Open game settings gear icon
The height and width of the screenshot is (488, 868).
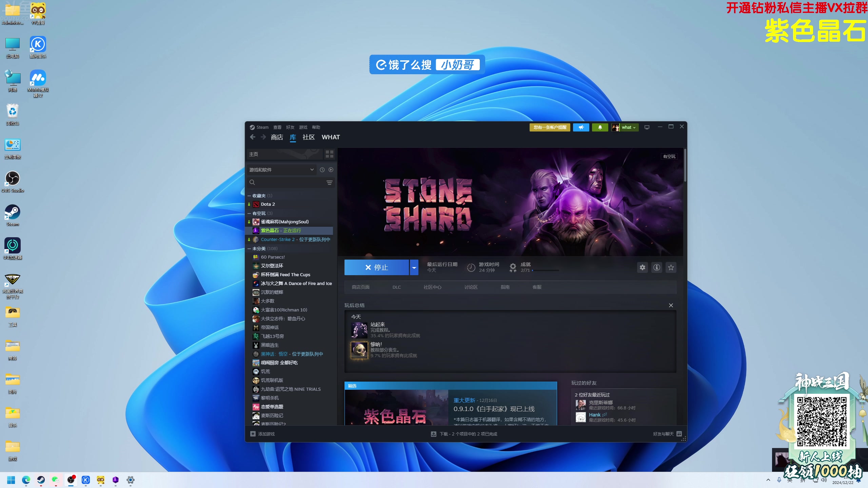coord(643,267)
